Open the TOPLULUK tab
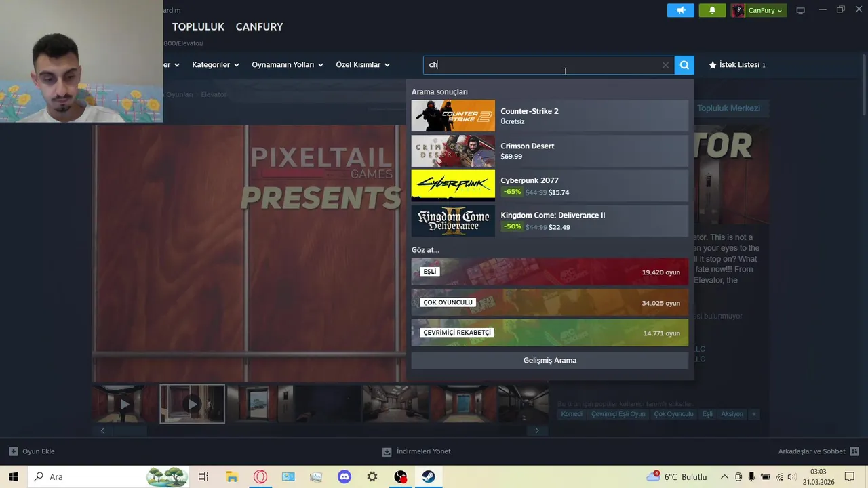The image size is (868, 488). coord(198,26)
